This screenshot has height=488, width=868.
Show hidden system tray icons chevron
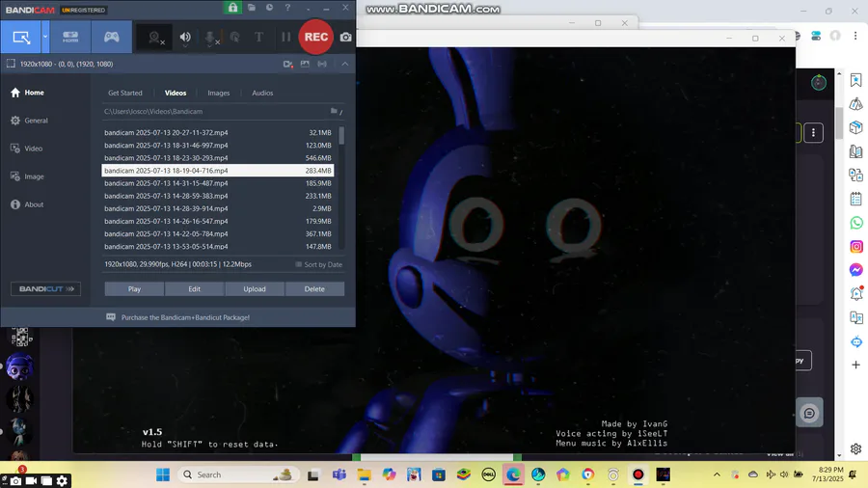coord(717,474)
